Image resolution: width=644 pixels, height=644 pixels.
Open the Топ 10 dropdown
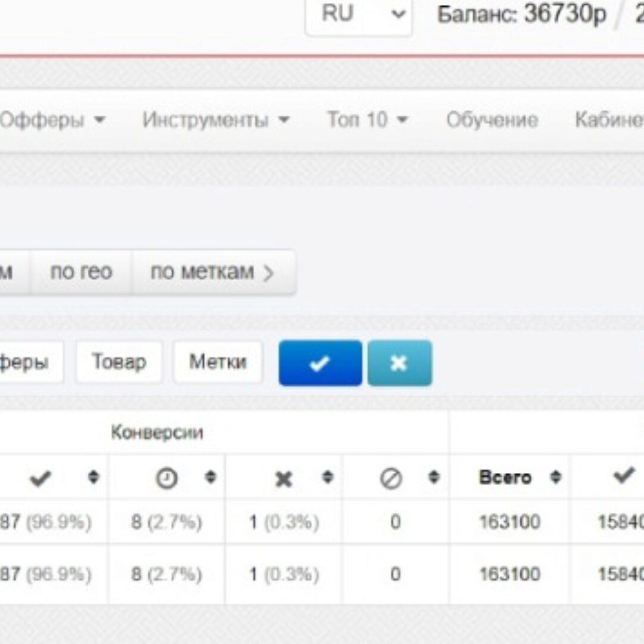(367, 120)
